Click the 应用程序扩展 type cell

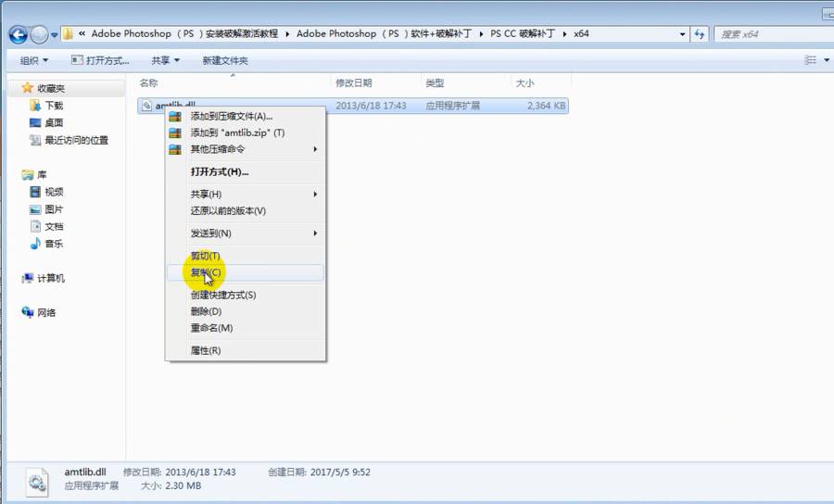tap(452, 106)
